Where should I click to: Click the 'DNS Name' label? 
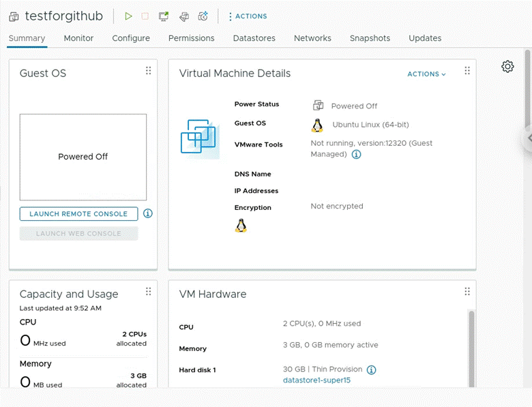(x=253, y=174)
